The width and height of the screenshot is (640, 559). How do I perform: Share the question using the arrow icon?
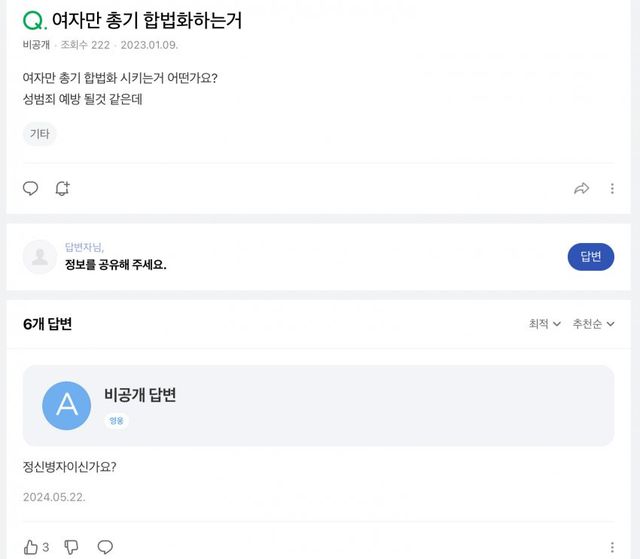coord(581,188)
